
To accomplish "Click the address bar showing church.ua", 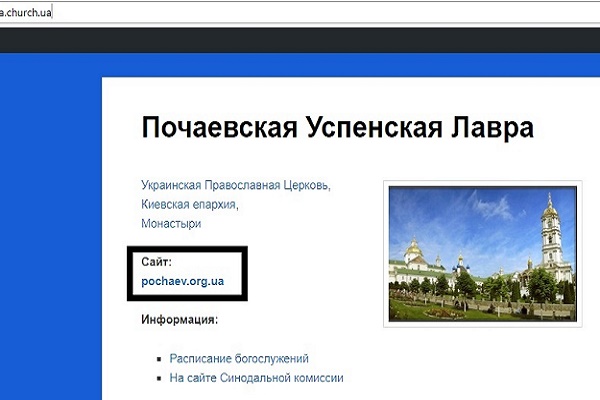I will pos(300,12).
